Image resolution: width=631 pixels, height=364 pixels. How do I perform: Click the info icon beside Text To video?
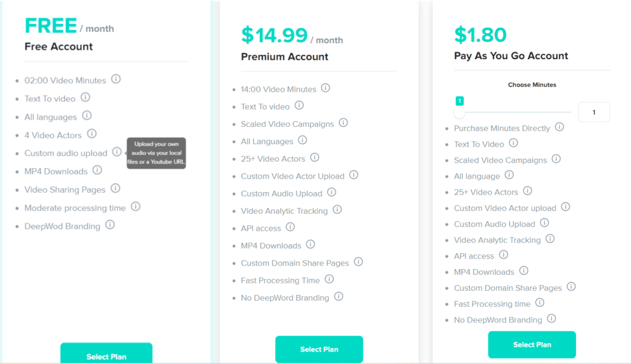pos(86,98)
